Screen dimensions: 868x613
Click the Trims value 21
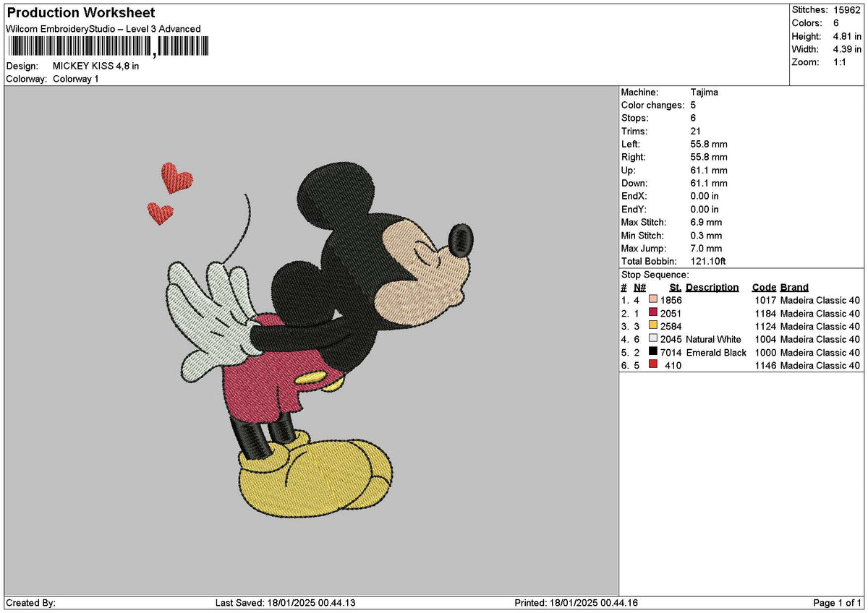point(696,132)
